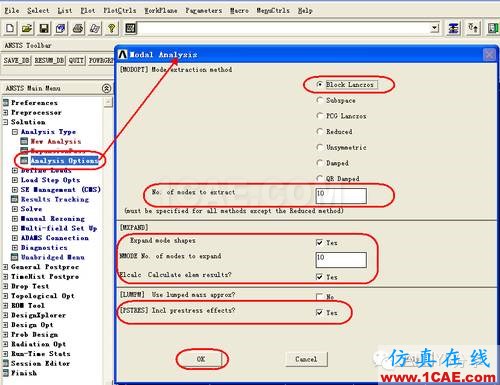Click the SAVE_DB toolbar button

17,61
